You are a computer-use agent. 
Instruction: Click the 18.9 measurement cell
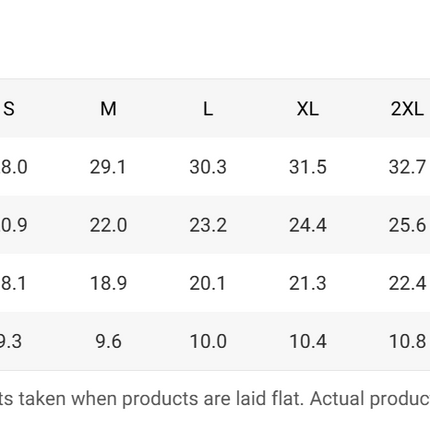coord(108,283)
